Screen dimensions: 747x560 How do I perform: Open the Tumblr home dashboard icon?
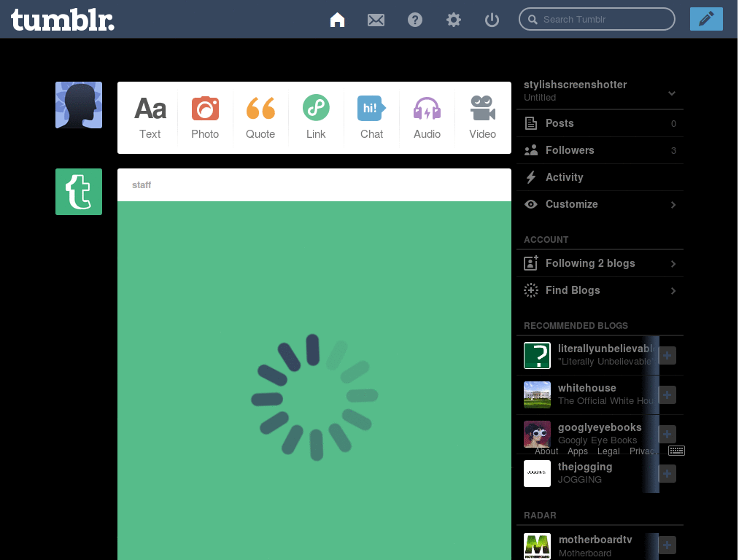[x=337, y=20]
